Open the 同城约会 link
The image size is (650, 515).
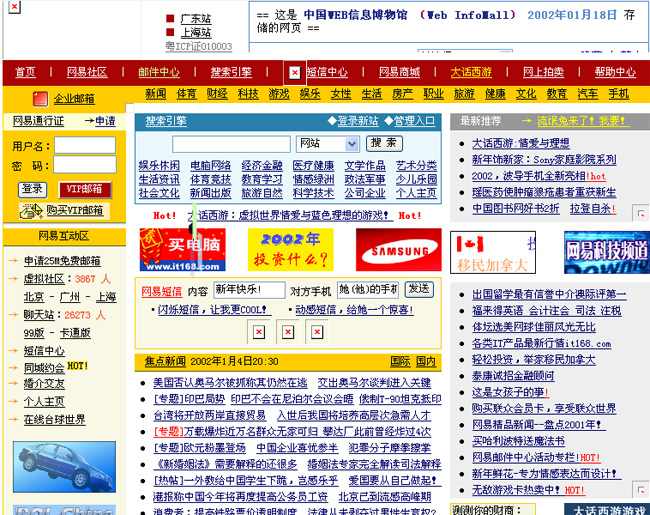(44, 367)
